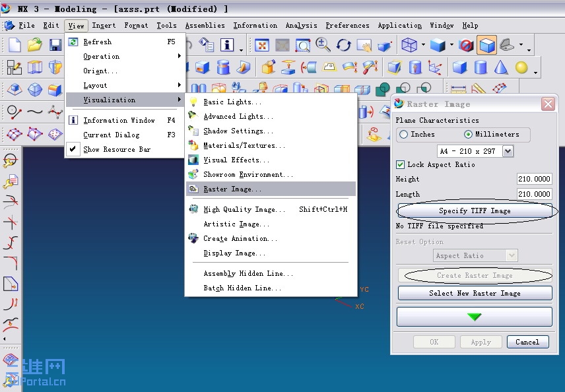This screenshot has height=392, width=565.
Task: Click the red no-entry cancel icon
Action: point(466,46)
